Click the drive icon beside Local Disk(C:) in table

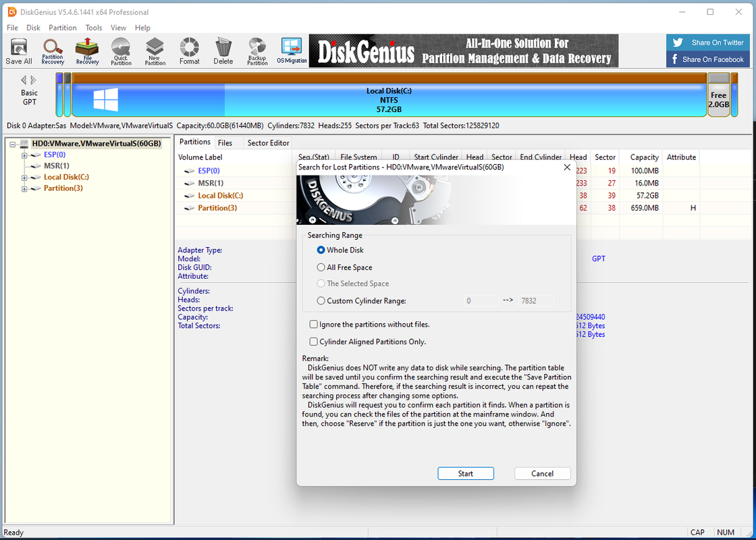pos(189,196)
